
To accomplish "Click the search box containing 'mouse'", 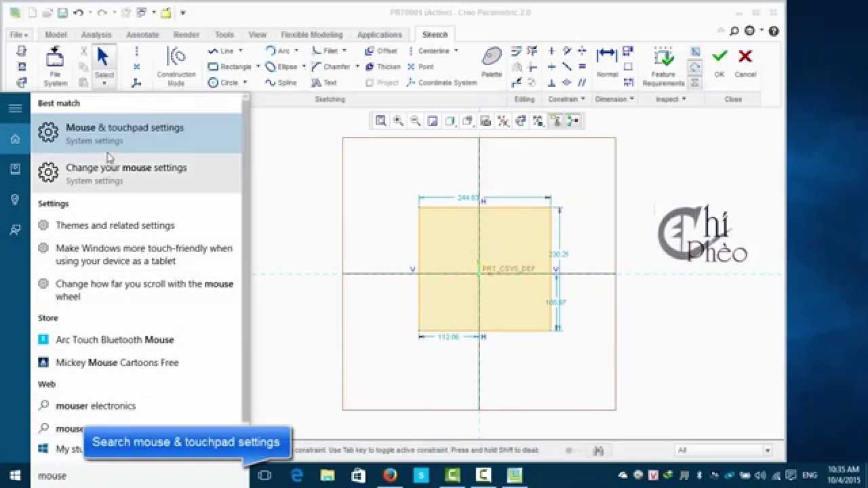I will point(140,476).
